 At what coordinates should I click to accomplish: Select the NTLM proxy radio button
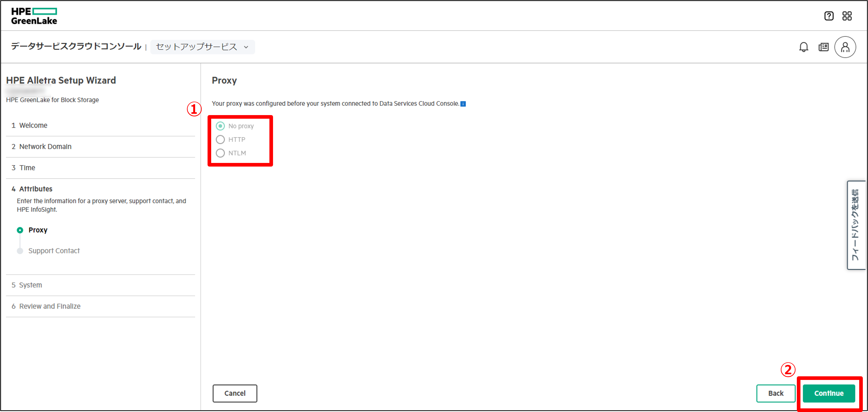[x=220, y=153]
